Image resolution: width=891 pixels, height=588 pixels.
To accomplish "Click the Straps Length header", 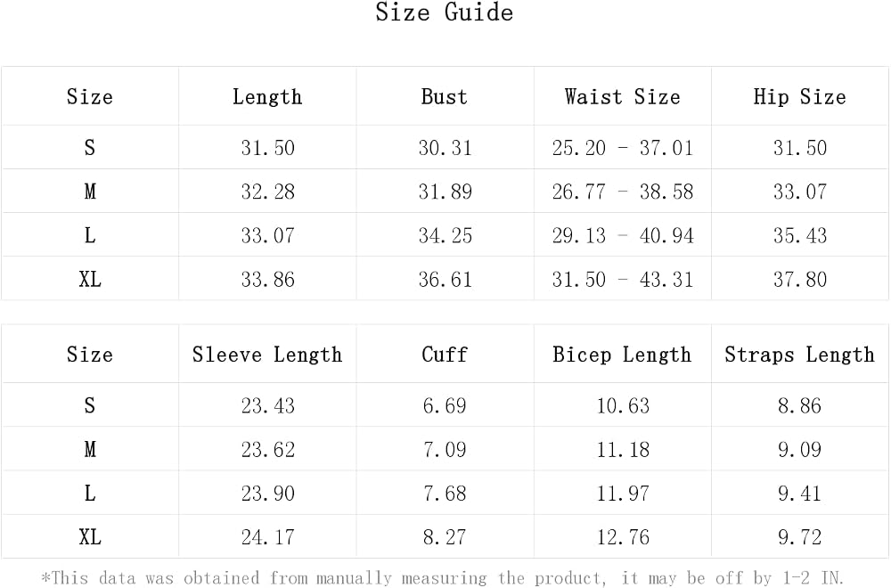I will click(x=799, y=355).
